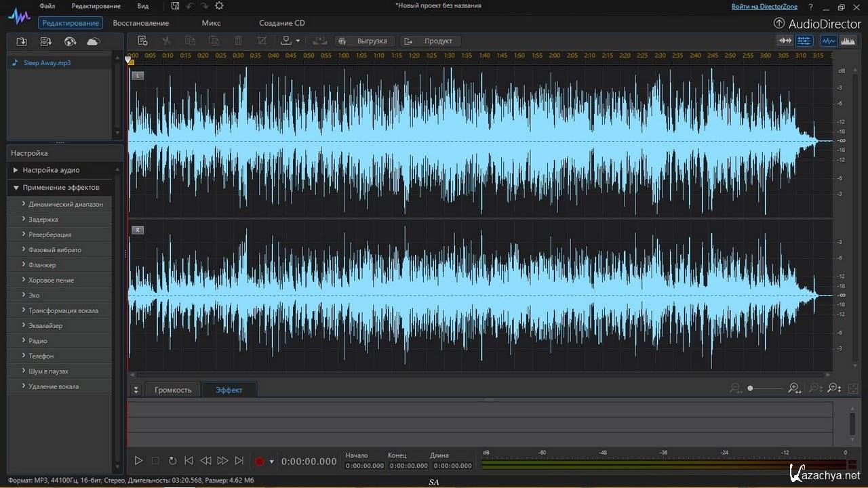Click the horizontal zoom slider handle

coord(750,388)
